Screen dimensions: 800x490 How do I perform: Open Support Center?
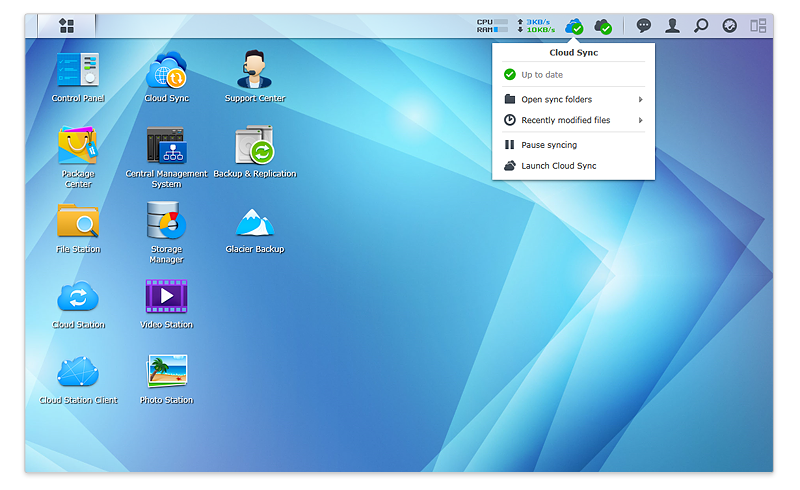[x=254, y=71]
